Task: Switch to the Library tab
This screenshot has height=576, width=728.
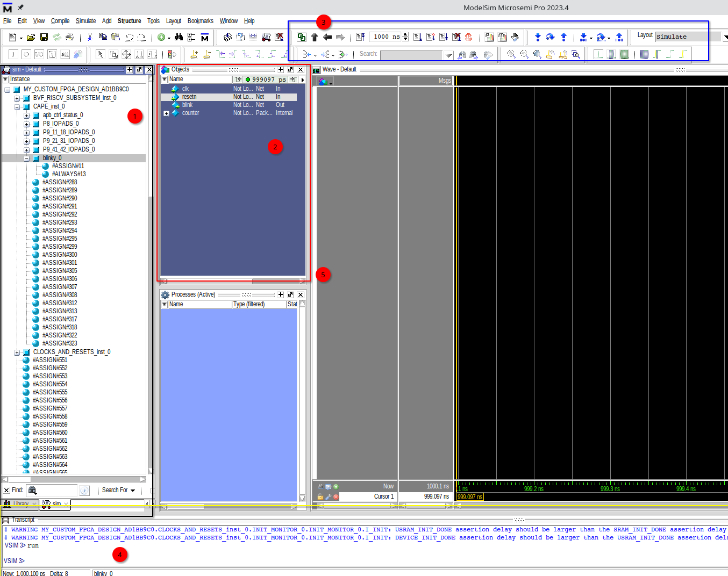Action: tap(20, 503)
